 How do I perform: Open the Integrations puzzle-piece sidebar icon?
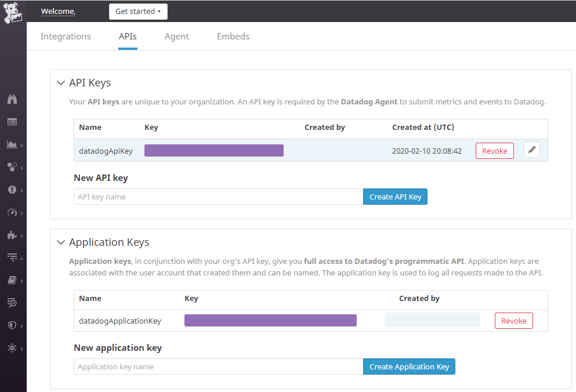(12, 235)
